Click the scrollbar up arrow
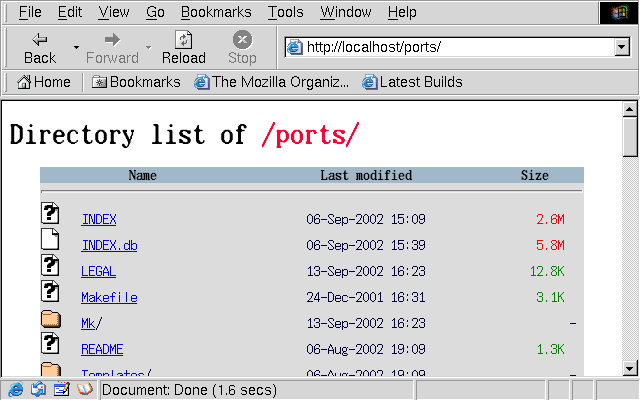This screenshot has width=640, height=400. pos(630,109)
